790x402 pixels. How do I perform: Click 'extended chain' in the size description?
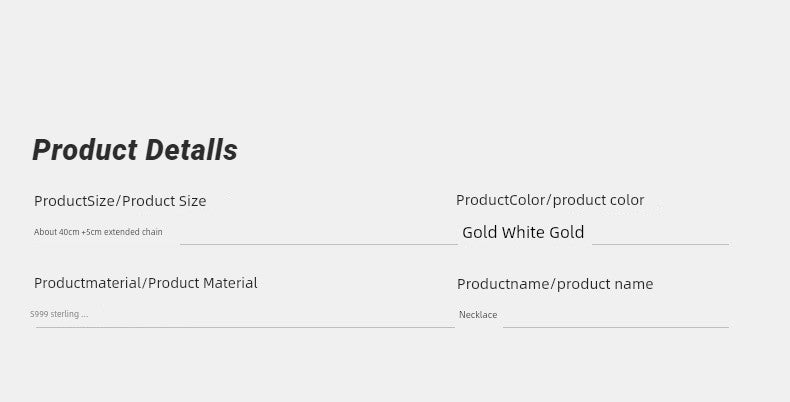(x=133, y=232)
